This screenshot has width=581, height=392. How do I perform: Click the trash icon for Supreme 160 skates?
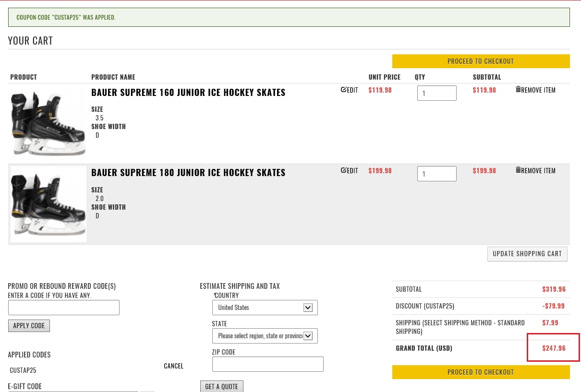click(518, 89)
